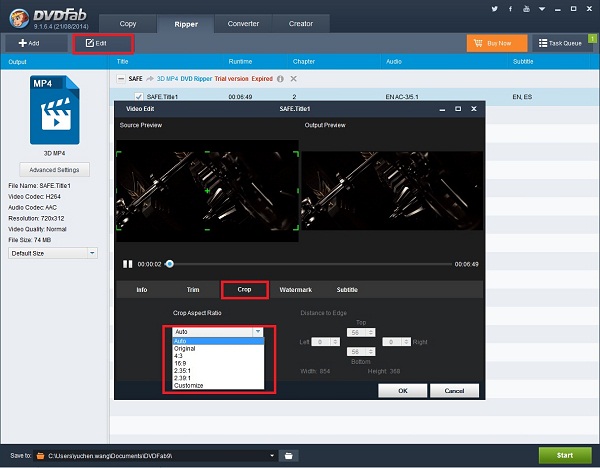Click the DVDFab mascot logo
600x468 pixels.
point(18,18)
